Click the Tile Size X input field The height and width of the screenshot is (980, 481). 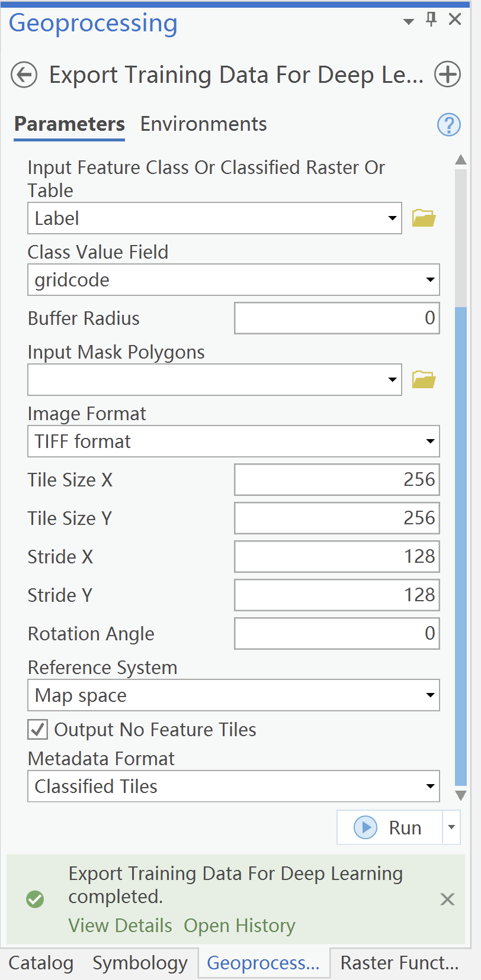click(336, 479)
